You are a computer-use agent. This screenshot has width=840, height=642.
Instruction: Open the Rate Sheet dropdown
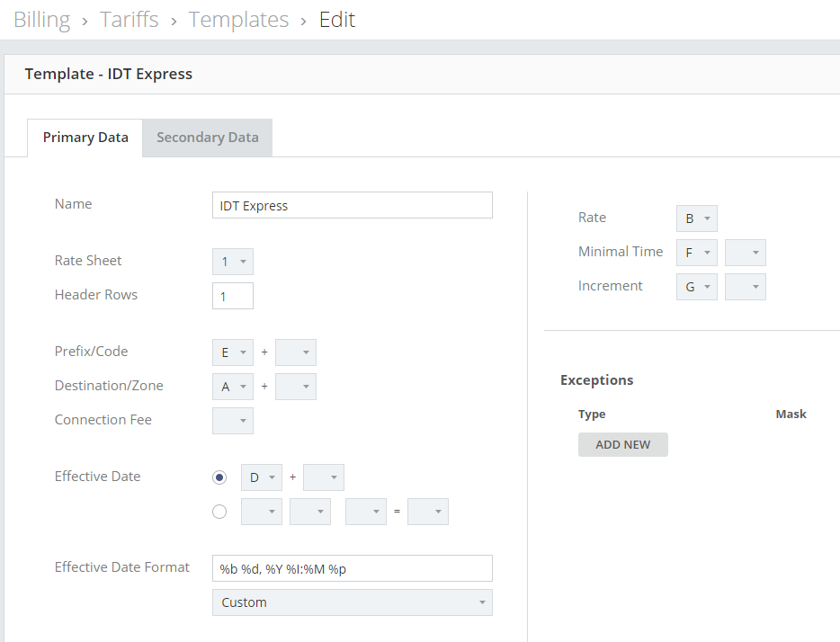click(x=233, y=262)
